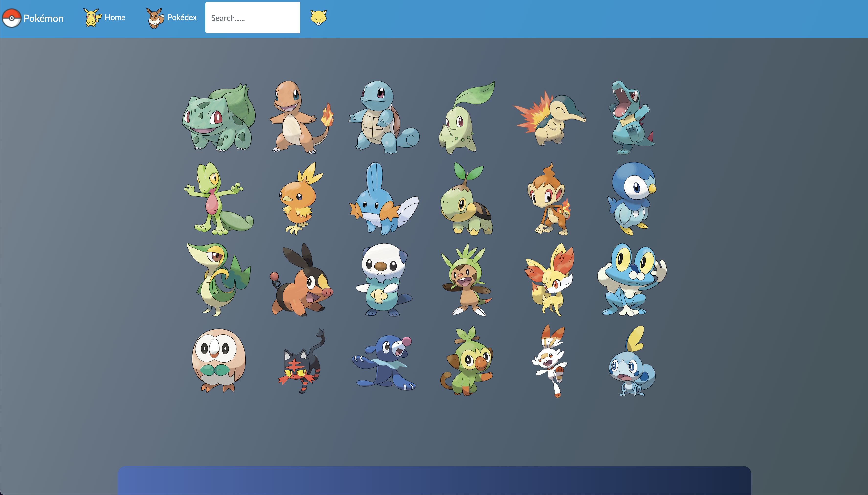Open the Pokémon brand link
The width and height of the screenshot is (868, 495).
point(44,18)
